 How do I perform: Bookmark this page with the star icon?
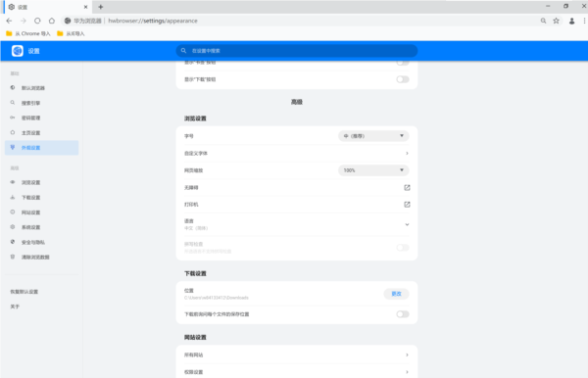(556, 21)
